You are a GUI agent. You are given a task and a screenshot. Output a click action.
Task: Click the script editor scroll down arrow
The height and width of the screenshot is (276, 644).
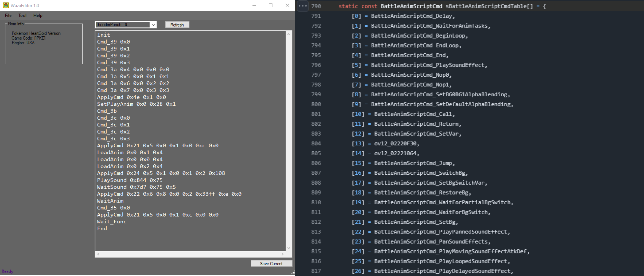pyautogui.click(x=289, y=248)
